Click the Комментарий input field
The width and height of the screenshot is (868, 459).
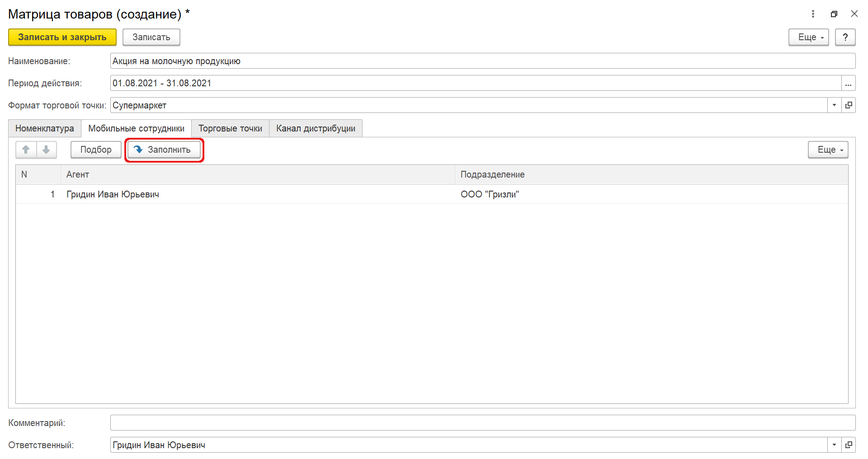tap(483, 423)
